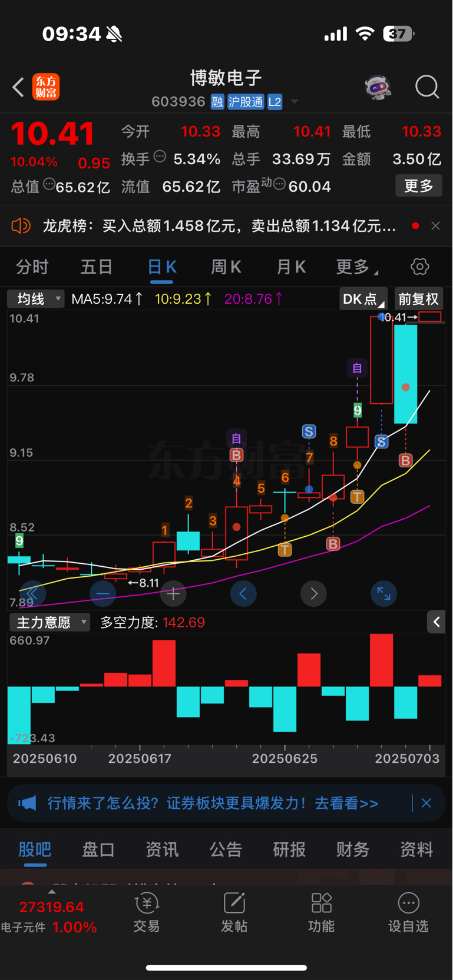453x980 pixels.
Task: Tap topmost 自 marker on chart
Action: coord(357,368)
